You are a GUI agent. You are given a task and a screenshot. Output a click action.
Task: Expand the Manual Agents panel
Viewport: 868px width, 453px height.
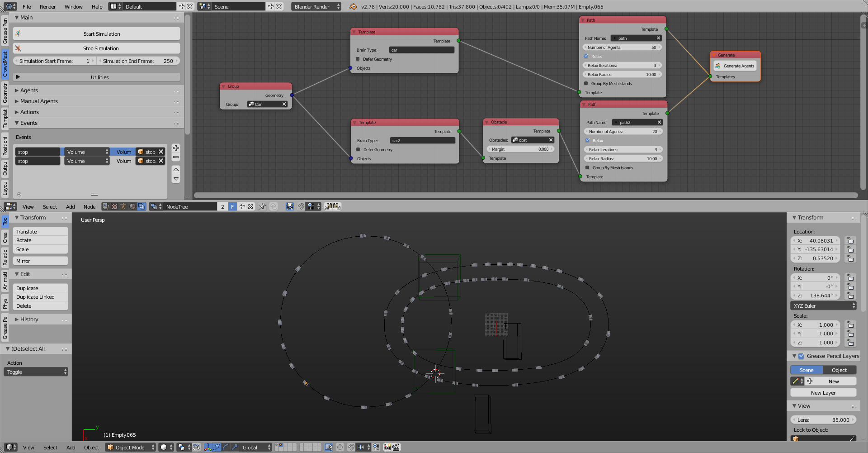pos(39,101)
